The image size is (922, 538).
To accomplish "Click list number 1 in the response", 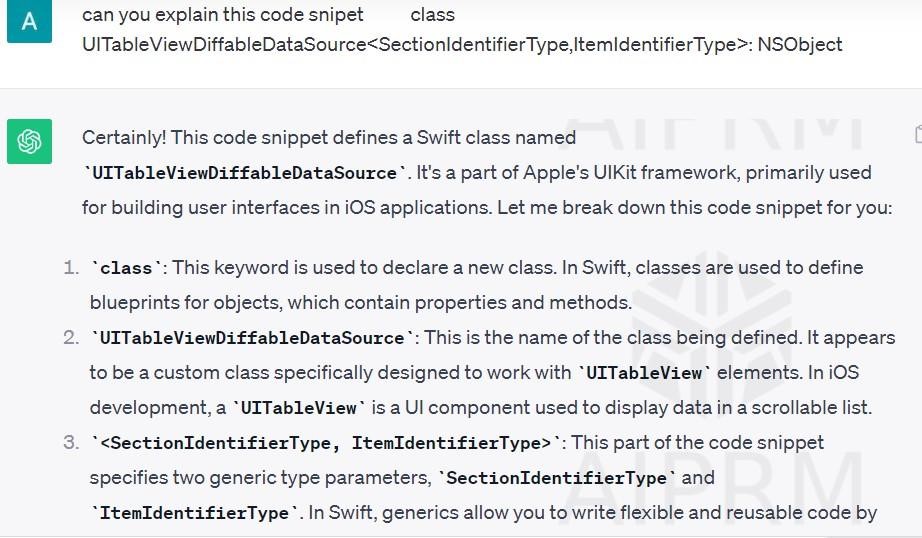I will pyautogui.click(x=71, y=268).
